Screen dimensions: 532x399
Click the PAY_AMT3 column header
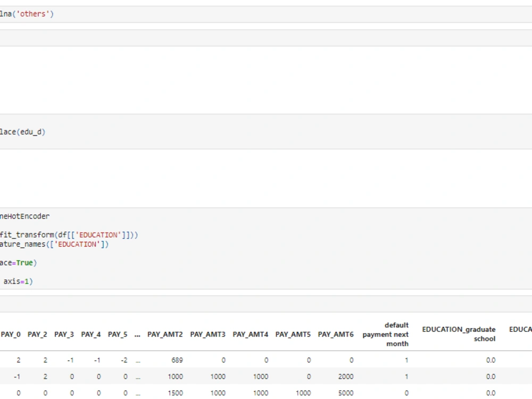pos(207,335)
